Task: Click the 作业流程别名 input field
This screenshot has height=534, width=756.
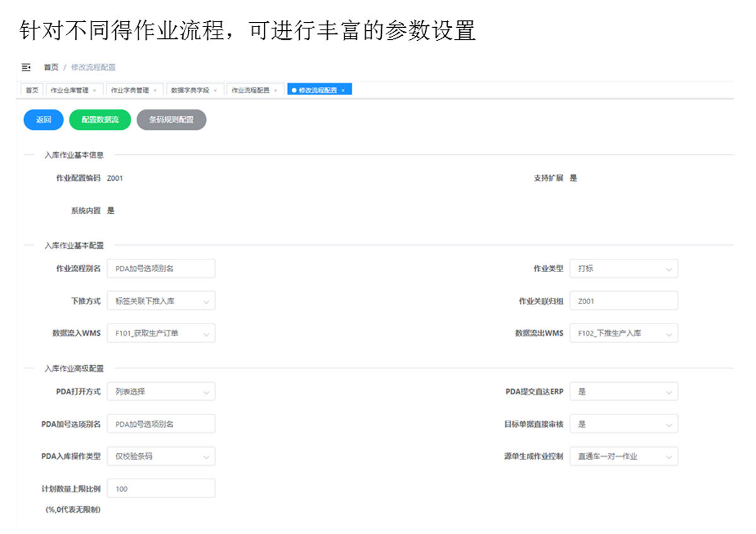Action: [x=161, y=268]
